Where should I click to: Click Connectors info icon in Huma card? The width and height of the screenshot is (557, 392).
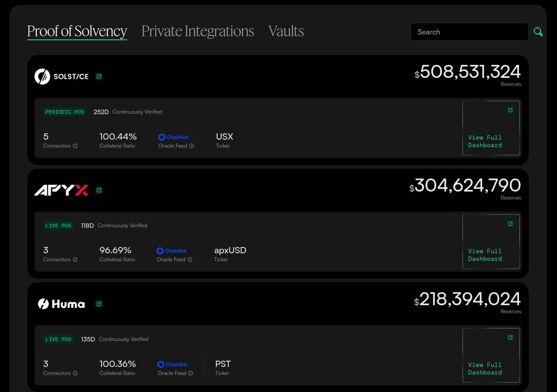[75, 373]
